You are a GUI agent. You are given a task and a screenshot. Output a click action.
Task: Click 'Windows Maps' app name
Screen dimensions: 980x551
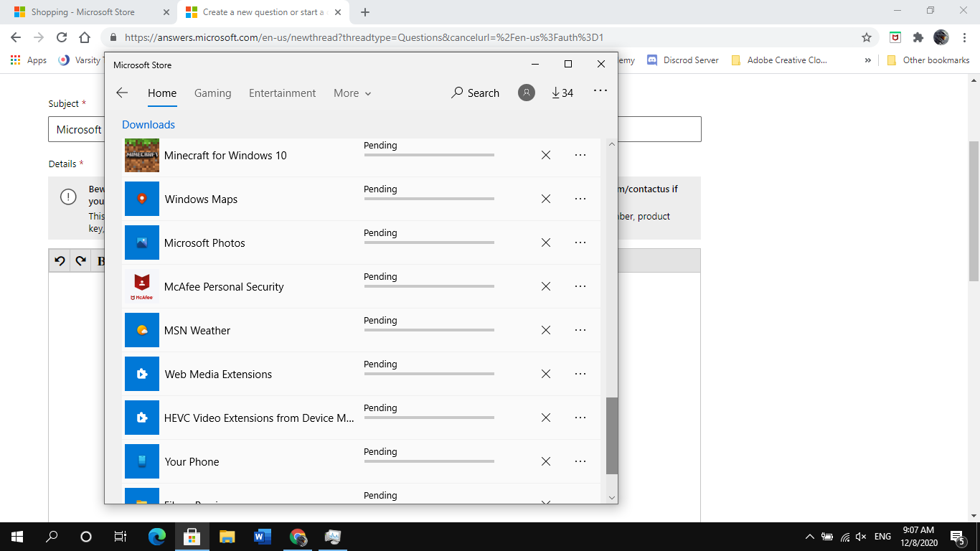(201, 199)
